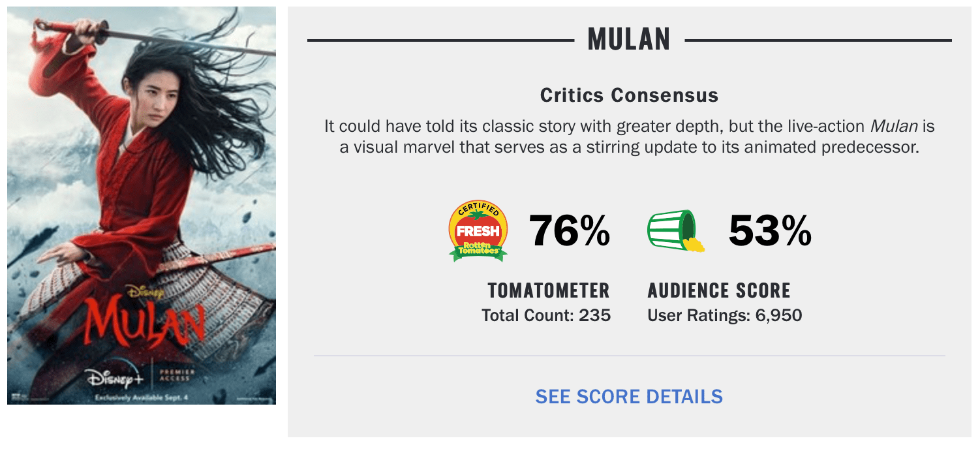Select the AUDIENCE SCORE label

(719, 290)
